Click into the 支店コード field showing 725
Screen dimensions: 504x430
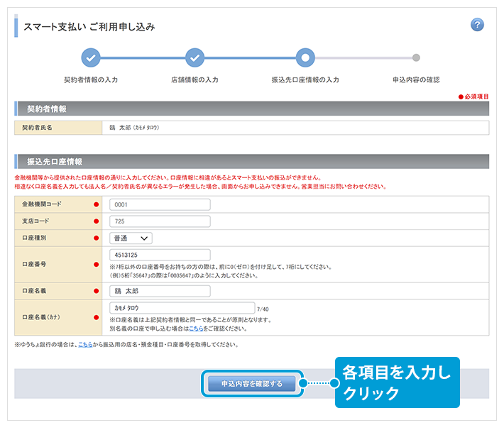click(160, 221)
